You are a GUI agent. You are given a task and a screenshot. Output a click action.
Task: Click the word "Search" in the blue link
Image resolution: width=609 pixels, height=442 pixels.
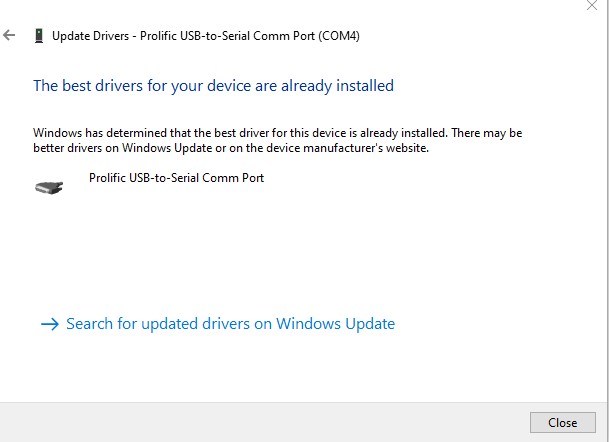pos(89,324)
